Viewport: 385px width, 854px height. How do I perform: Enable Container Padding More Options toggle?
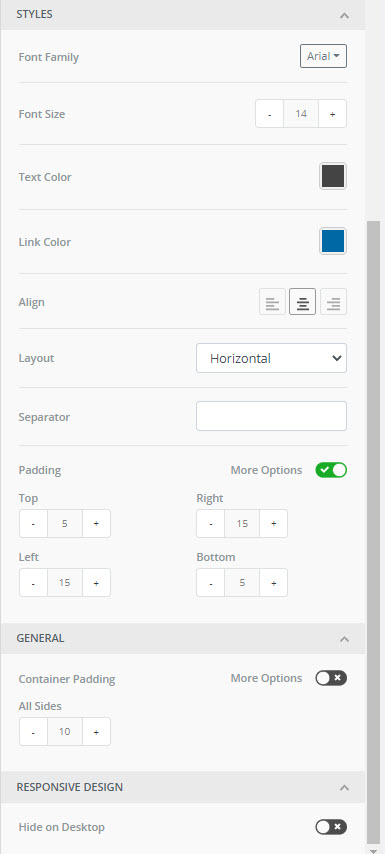pyautogui.click(x=331, y=678)
